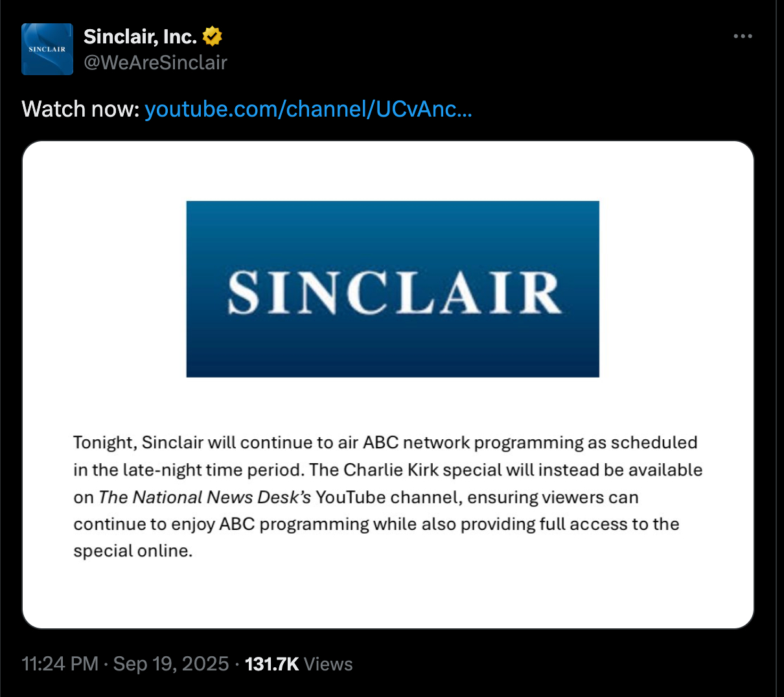
Task: View the 131.7K view count
Action: click(x=271, y=664)
